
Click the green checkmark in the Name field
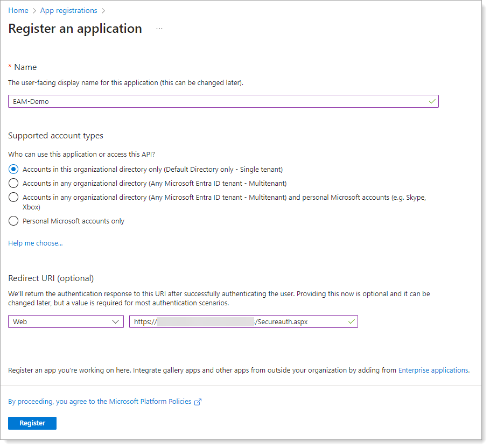[432, 101]
